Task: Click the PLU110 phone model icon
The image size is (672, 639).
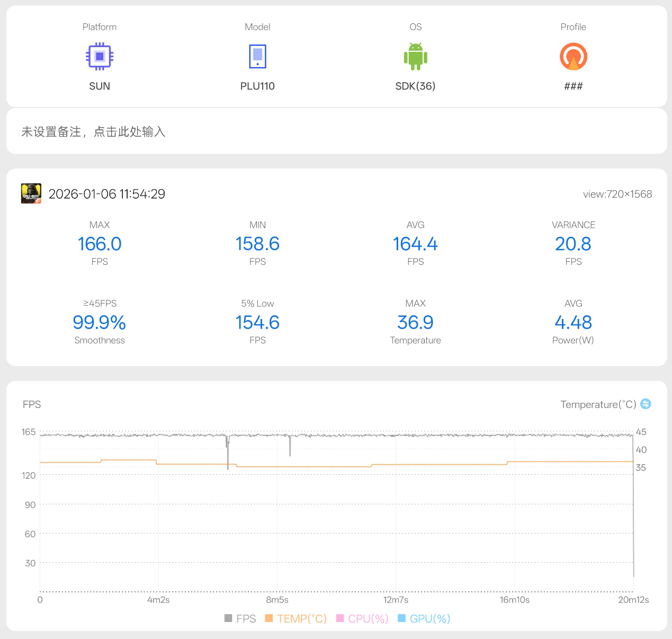Action: [x=257, y=57]
